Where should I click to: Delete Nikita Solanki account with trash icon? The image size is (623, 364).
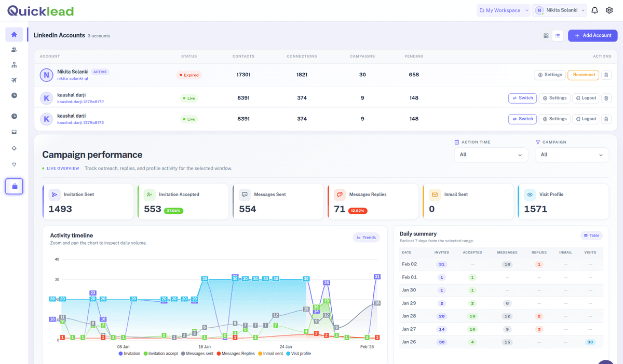click(x=606, y=75)
